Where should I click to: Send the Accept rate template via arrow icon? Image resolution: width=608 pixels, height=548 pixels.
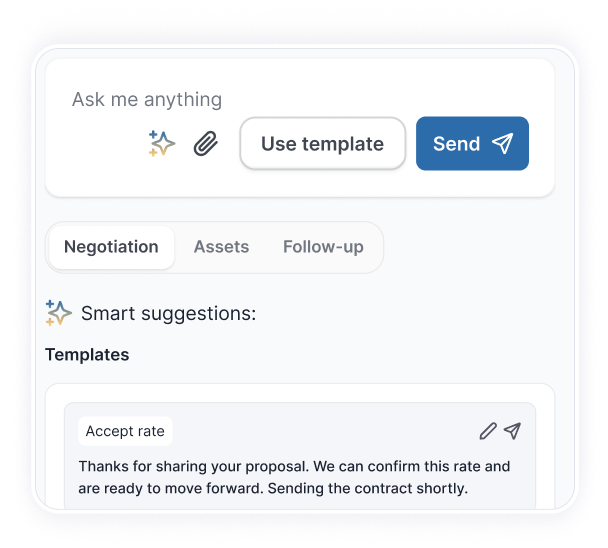pos(512,431)
